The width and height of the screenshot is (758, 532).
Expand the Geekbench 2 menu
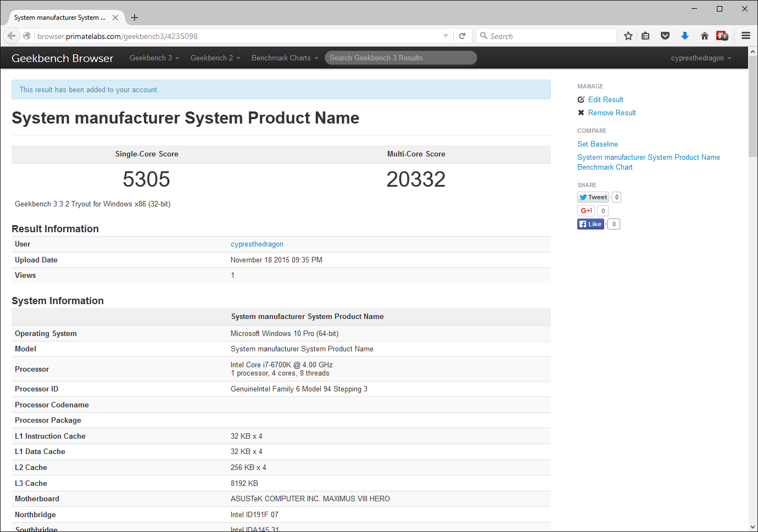click(215, 58)
